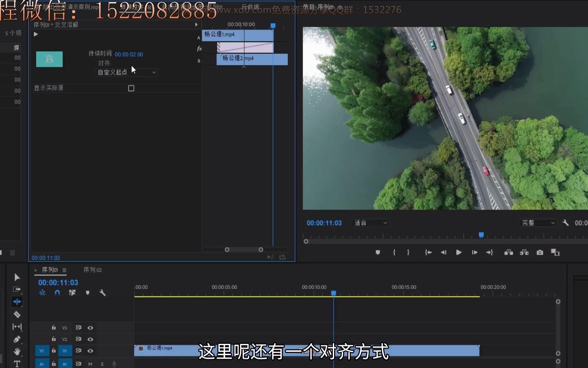Open Comparison View in Program monitor
This screenshot has height=368, width=588.
point(555,252)
